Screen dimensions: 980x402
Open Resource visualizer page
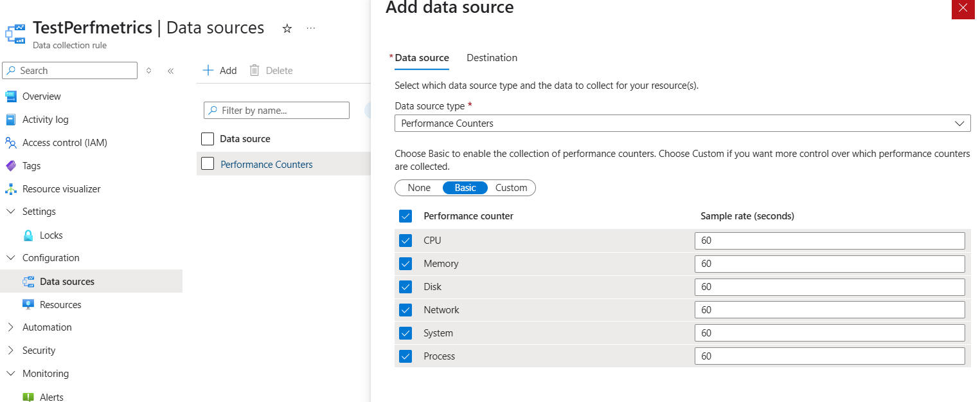point(62,189)
